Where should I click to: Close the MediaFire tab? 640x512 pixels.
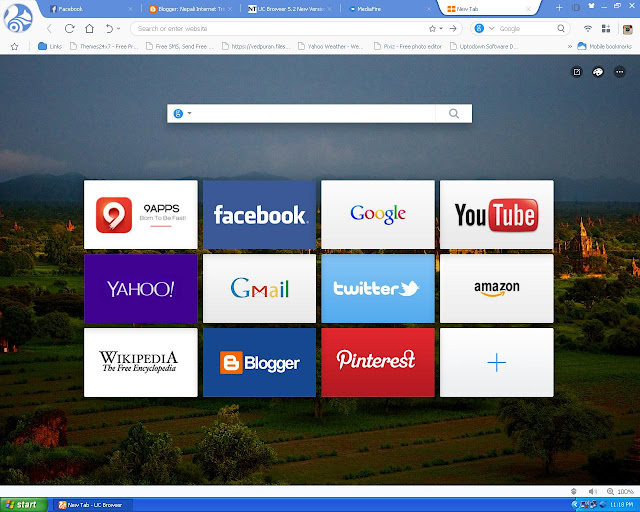point(428,9)
